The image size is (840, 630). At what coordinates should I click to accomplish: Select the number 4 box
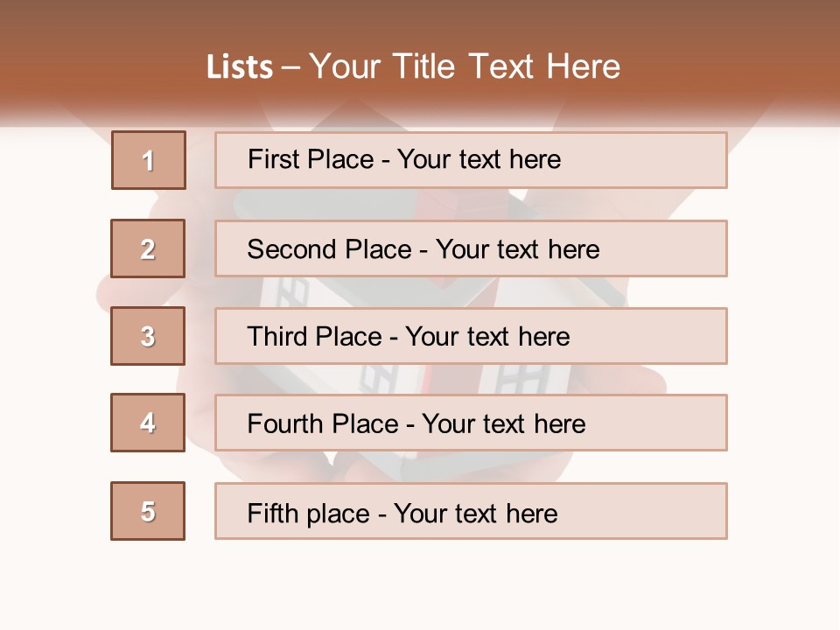coord(148,423)
